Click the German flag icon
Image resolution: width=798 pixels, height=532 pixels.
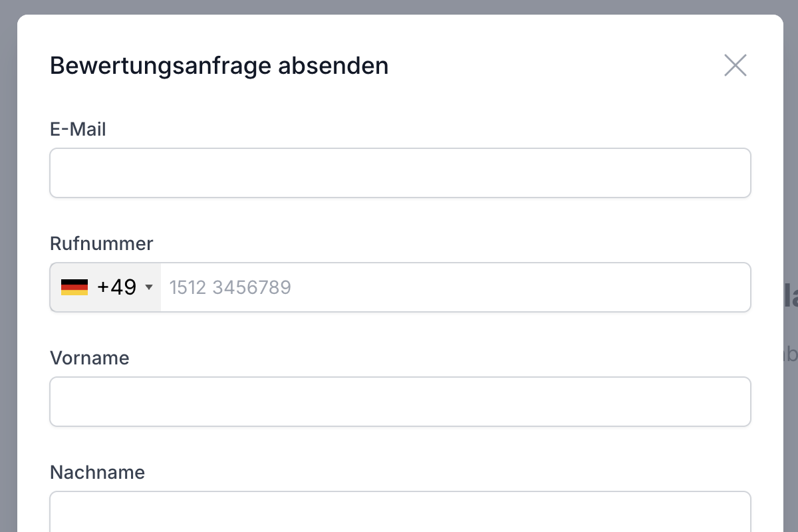click(74, 287)
